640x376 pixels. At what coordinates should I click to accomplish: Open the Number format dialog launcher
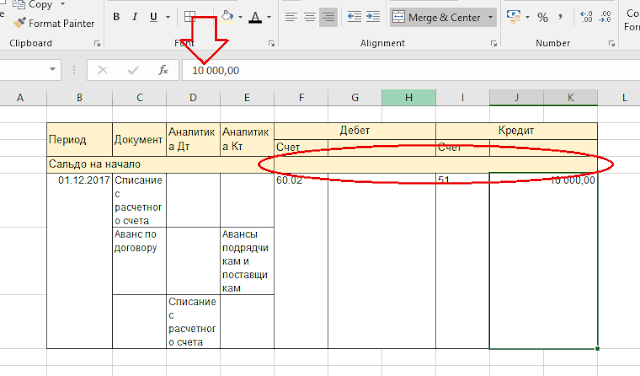[x=612, y=43]
